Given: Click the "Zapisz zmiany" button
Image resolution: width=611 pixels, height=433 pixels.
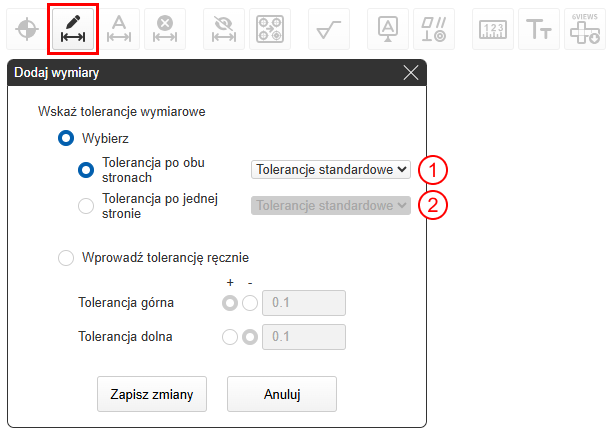Looking at the screenshot, I should (152, 394).
